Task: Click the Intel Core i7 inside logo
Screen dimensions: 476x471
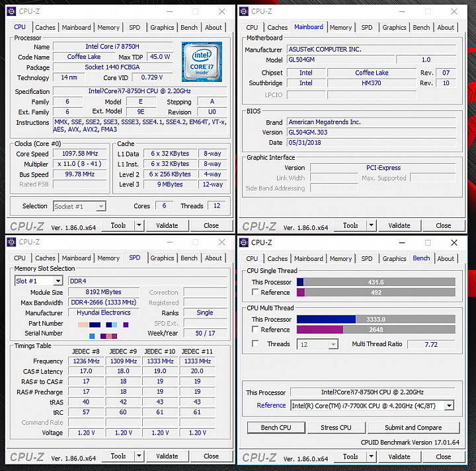Action: [202, 62]
